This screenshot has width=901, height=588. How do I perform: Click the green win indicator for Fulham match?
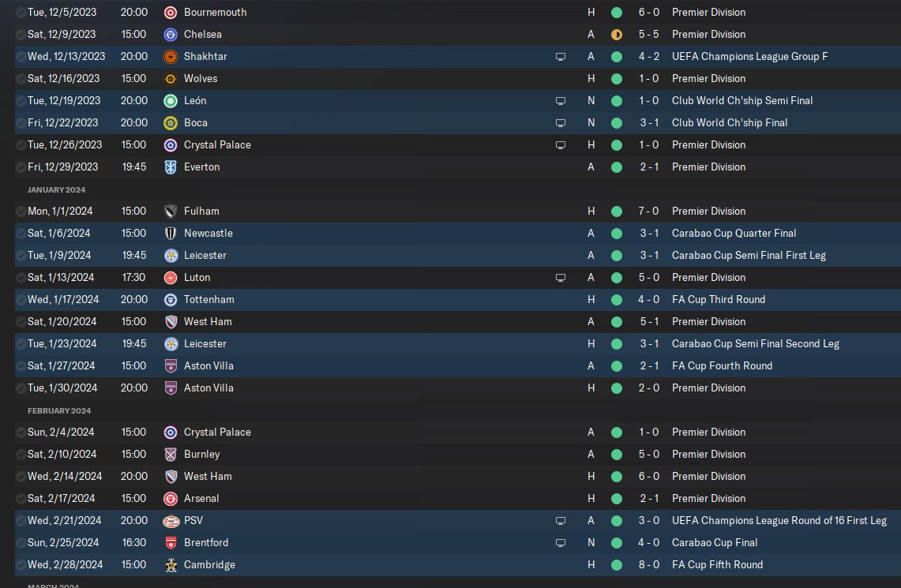pyautogui.click(x=617, y=212)
